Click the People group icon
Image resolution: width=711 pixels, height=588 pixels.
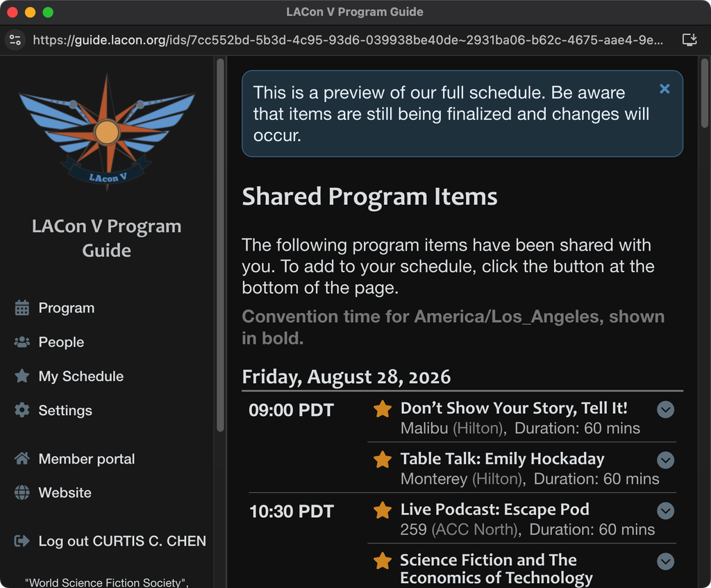tap(22, 342)
